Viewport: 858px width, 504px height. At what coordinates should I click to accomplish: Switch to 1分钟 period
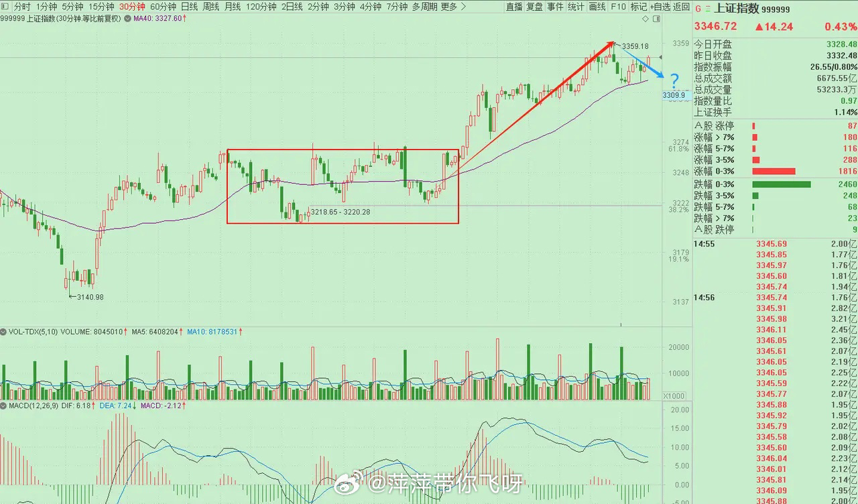coord(47,7)
